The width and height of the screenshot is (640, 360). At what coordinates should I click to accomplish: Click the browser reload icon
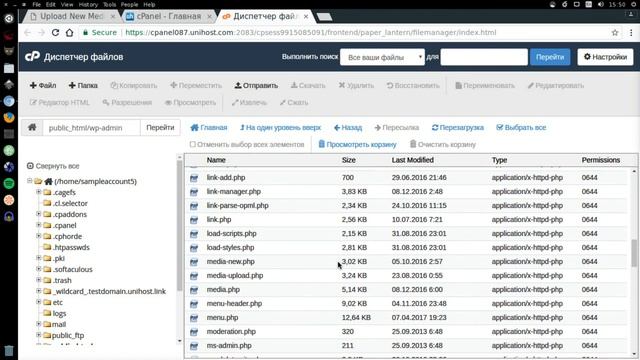click(x=56, y=32)
